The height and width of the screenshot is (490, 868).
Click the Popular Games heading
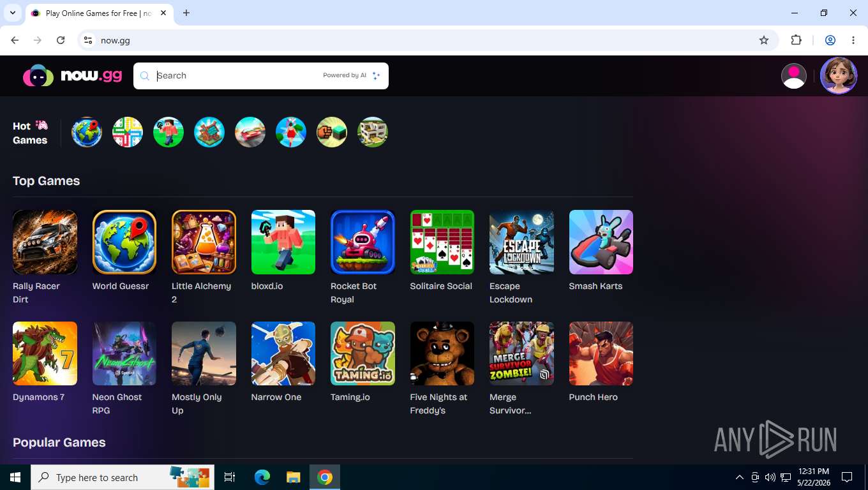(59, 442)
